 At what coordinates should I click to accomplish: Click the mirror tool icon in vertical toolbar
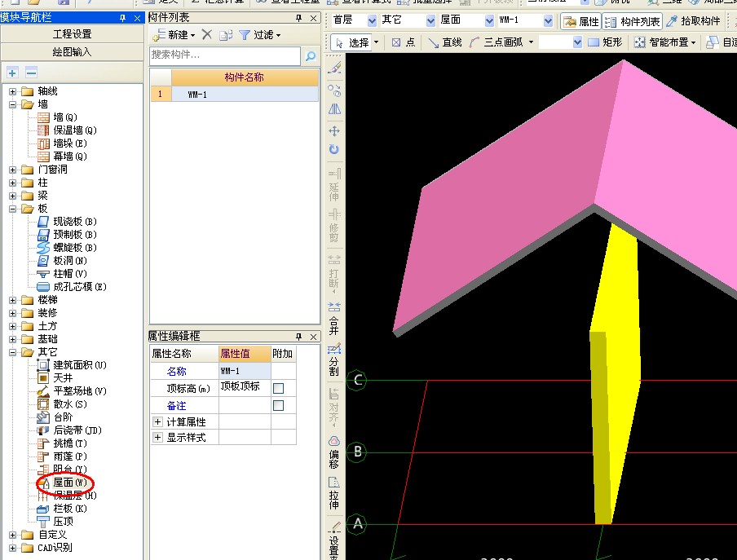point(334,109)
